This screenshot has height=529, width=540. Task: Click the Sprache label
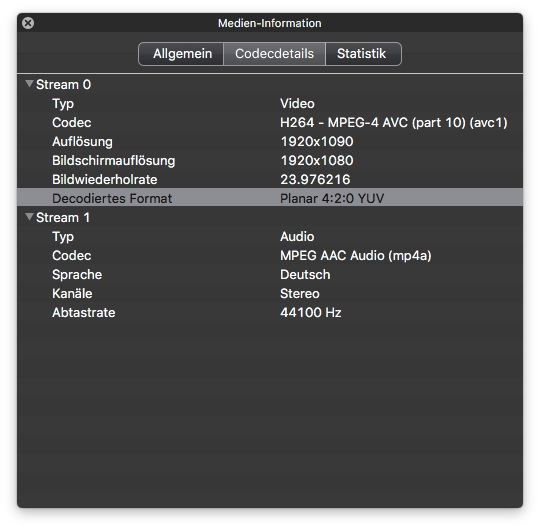(77, 274)
